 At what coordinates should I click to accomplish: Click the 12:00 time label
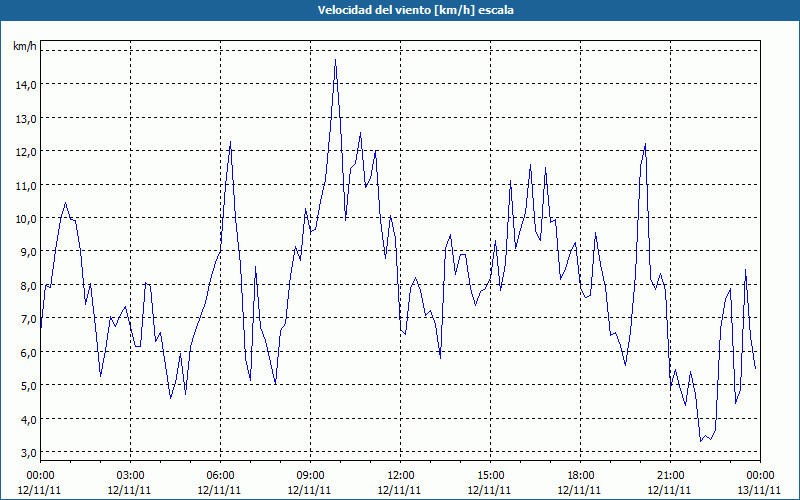pyautogui.click(x=401, y=476)
